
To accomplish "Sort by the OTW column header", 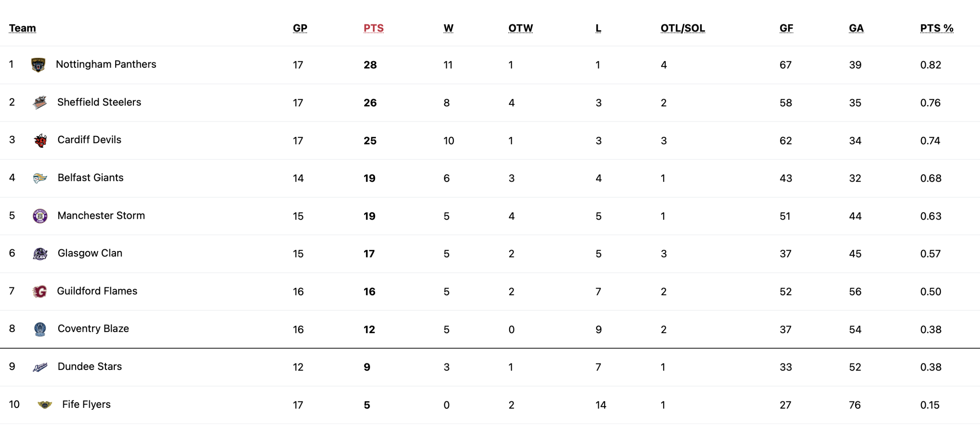I will 520,28.
